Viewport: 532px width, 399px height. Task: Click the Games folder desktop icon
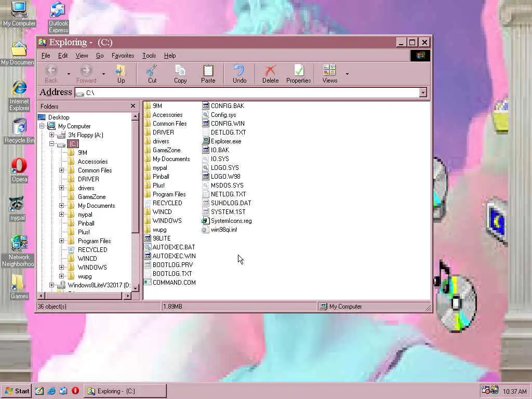[19, 287]
